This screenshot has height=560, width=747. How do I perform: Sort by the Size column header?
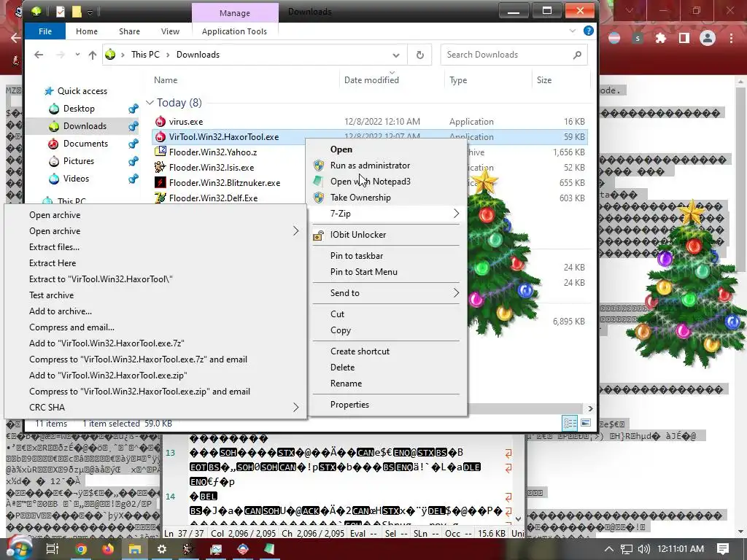(x=544, y=80)
